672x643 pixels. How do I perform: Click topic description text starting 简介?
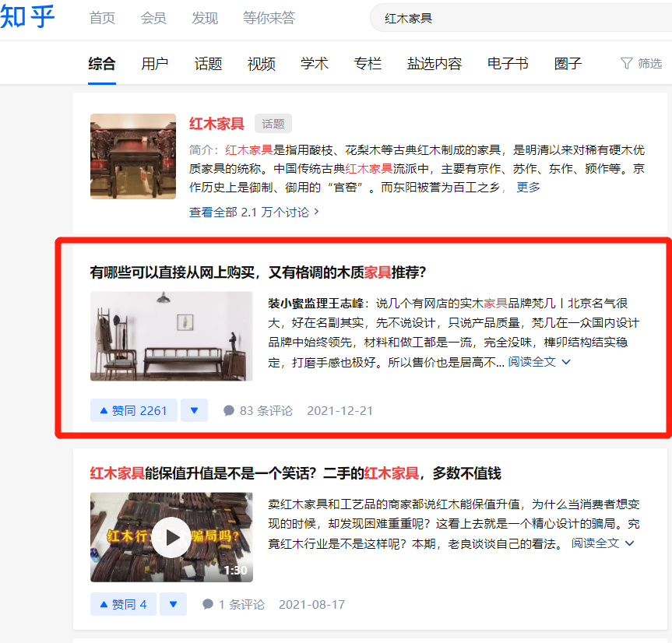[417, 168]
